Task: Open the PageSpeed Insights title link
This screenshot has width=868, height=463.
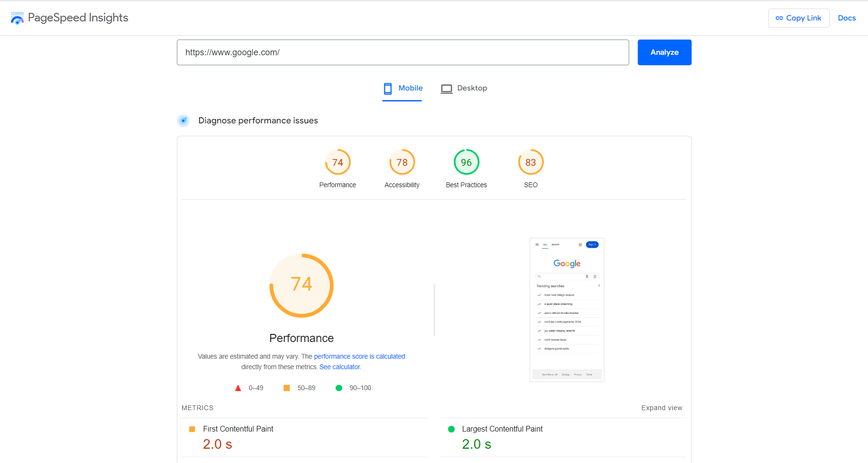Action: (78, 18)
